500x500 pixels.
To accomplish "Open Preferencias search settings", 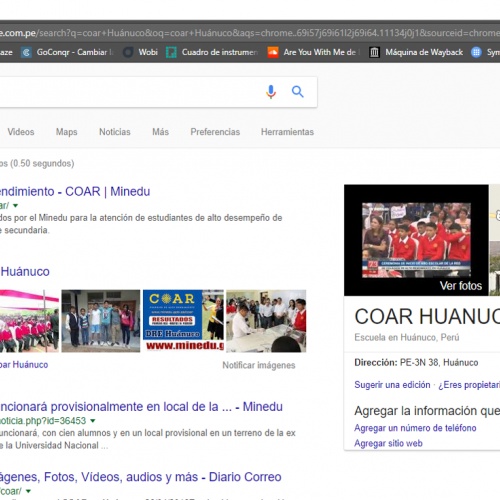I will point(215,132).
